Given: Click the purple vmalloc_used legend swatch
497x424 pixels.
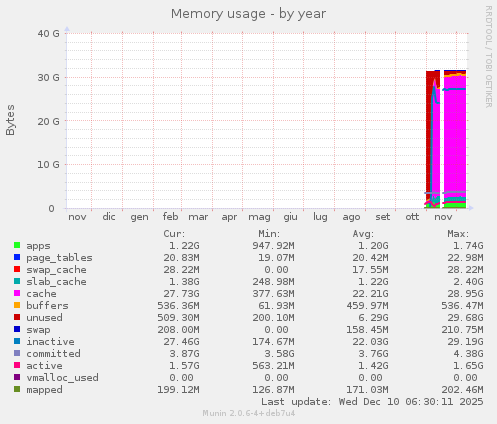Looking at the screenshot, I should pyautogui.click(x=17, y=377).
